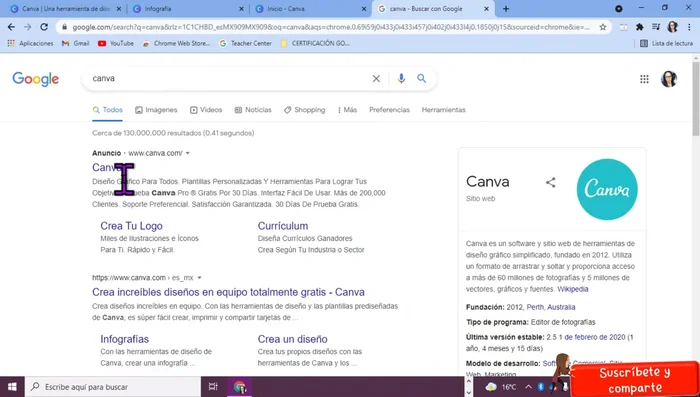Viewport: 700px width, 397px height.
Task: Click the blue magnifier search button
Action: coord(421,79)
